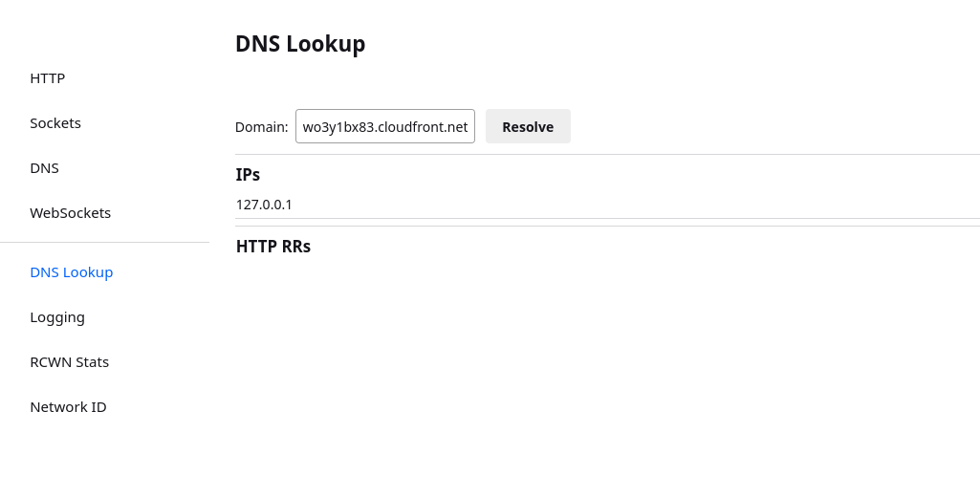Click the empty results area under HTTP RRs

pos(607,363)
